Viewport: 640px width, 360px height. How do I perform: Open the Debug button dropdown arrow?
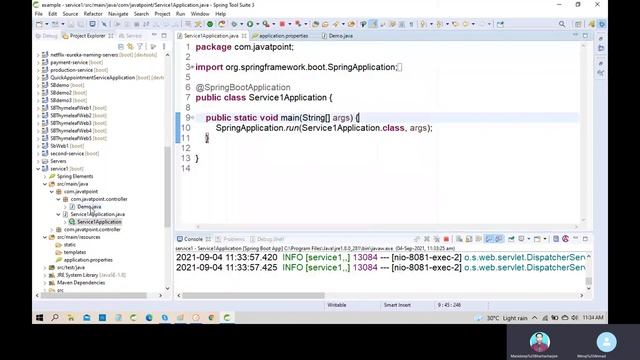[x=242, y=24]
